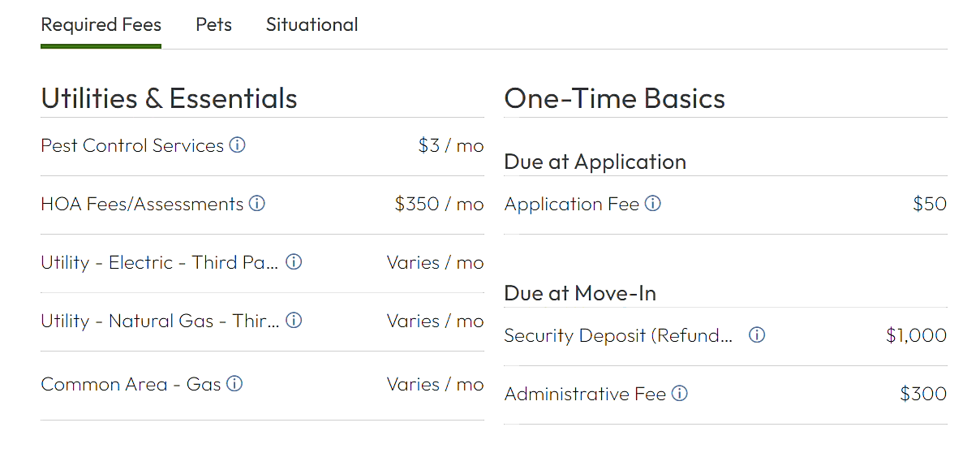Viewport: 980px width, 453px height.
Task: Click the One-Time Basics heading
Action: point(615,98)
